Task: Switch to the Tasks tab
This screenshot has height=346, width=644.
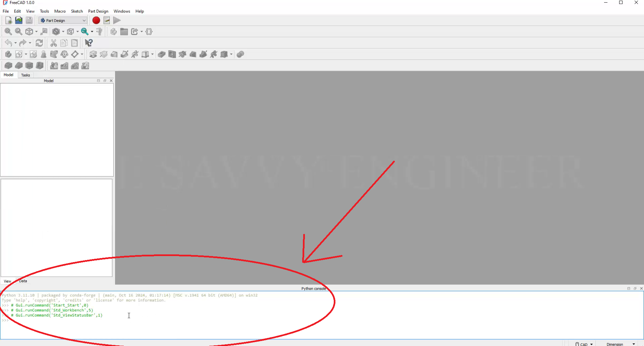Action: coord(25,75)
